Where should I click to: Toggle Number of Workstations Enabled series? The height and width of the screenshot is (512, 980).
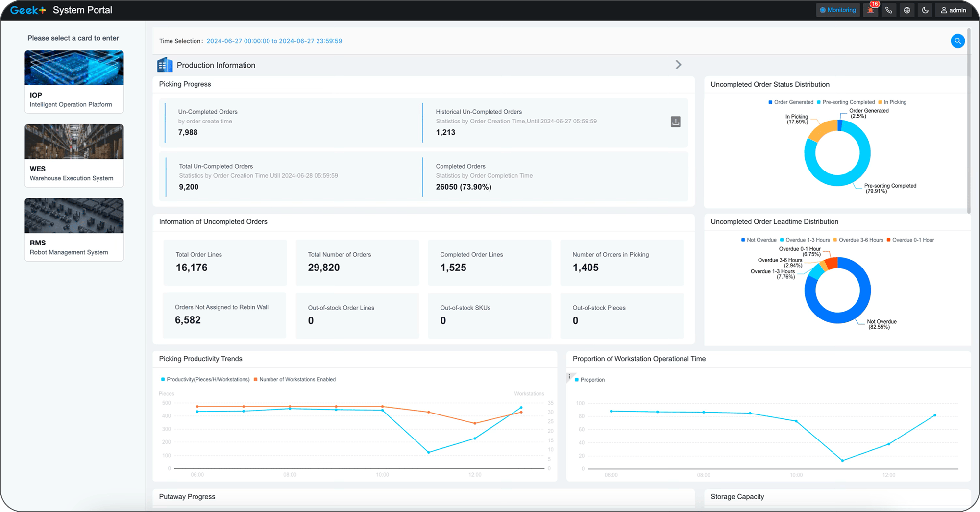[x=295, y=379]
